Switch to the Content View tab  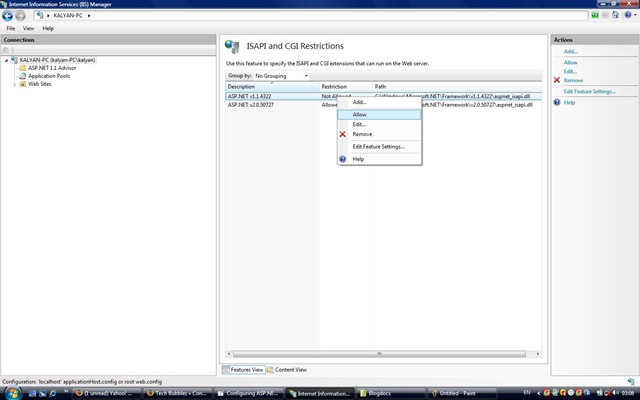point(288,369)
